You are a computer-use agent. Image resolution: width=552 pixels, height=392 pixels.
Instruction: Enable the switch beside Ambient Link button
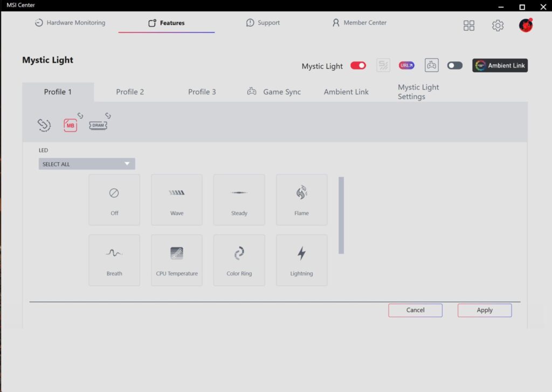point(455,65)
